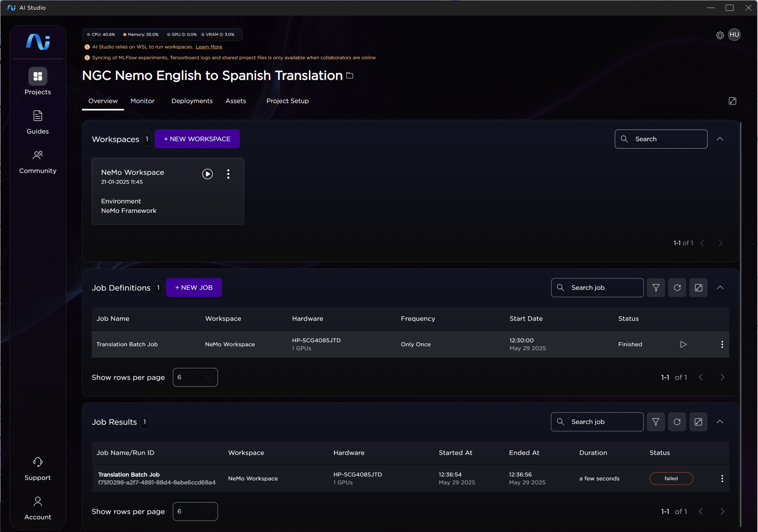Image resolution: width=758 pixels, height=532 pixels.
Task: Open the Projects section in the sidebar
Action: click(x=38, y=82)
